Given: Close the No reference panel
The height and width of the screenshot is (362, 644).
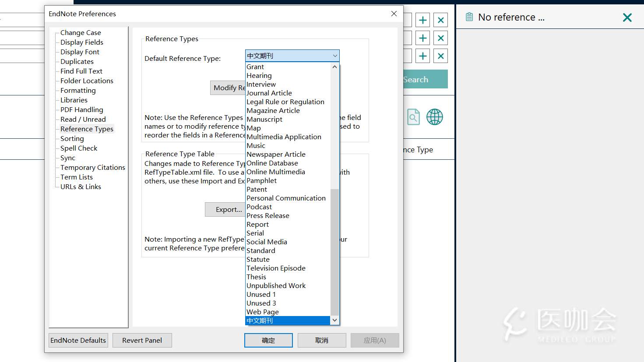Looking at the screenshot, I should (627, 18).
